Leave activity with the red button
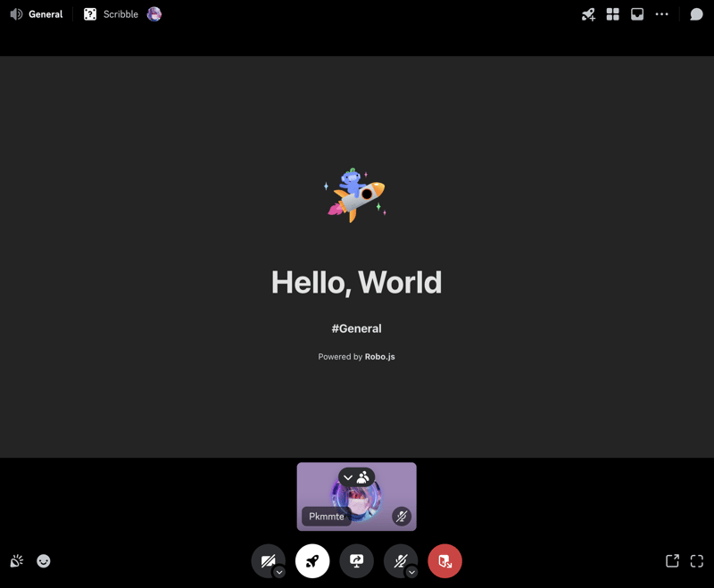The width and height of the screenshot is (714, 588). (444, 561)
